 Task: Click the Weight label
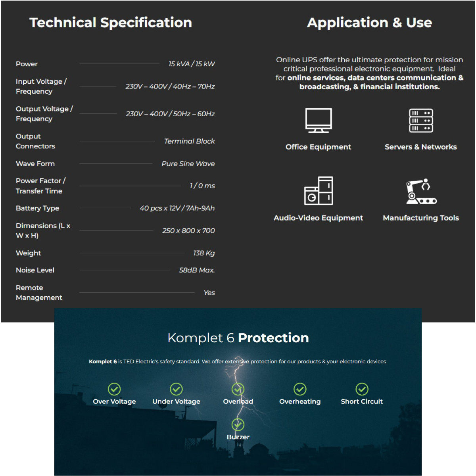coord(28,253)
